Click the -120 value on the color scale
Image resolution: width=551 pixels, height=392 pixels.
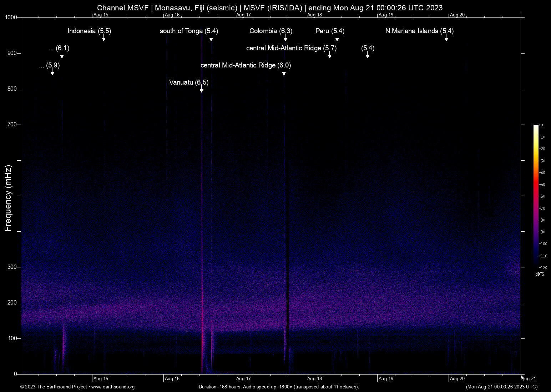tap(543, 268)
